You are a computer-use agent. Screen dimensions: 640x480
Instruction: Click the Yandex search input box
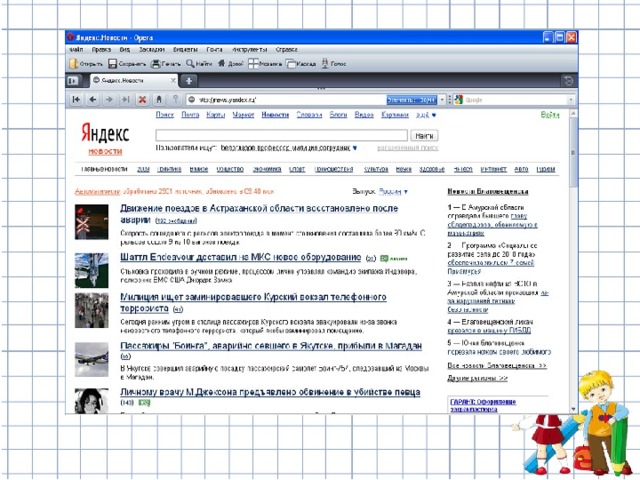pos(282,135)
